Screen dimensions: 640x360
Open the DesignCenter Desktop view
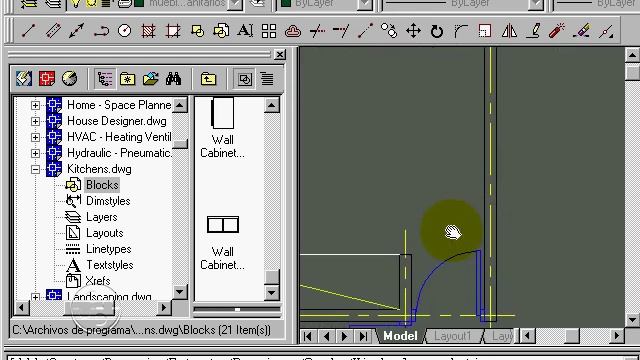pyautogui.click(x=24, y=78)
